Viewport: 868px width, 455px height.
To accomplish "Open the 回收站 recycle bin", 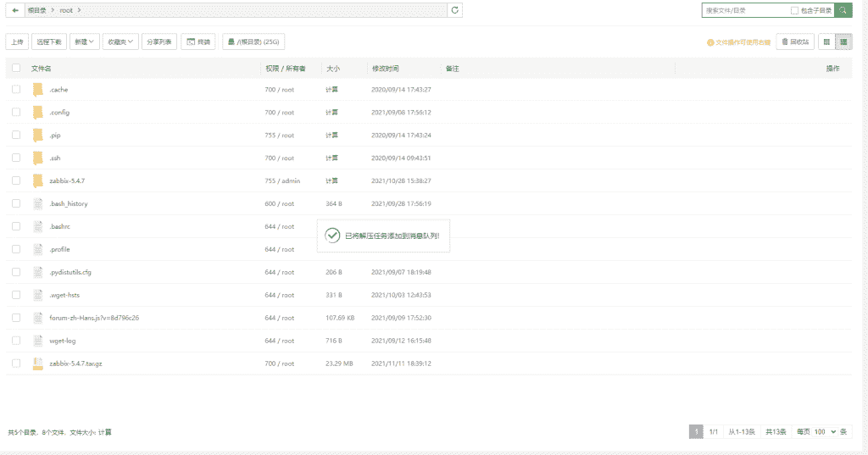I will pyautogui.click(x=795, y=42).
